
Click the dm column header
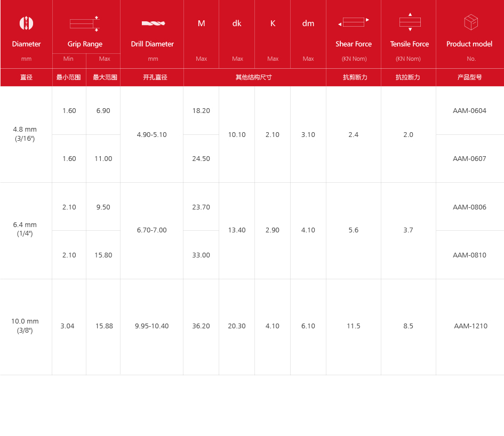pos(308,23)
